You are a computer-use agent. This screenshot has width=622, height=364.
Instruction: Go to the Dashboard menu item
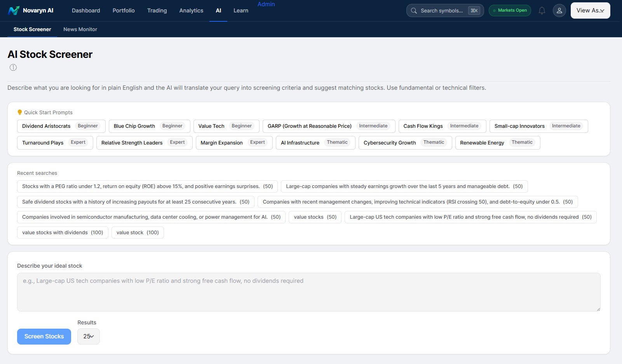pyautogui.click(x=85, y=10)
